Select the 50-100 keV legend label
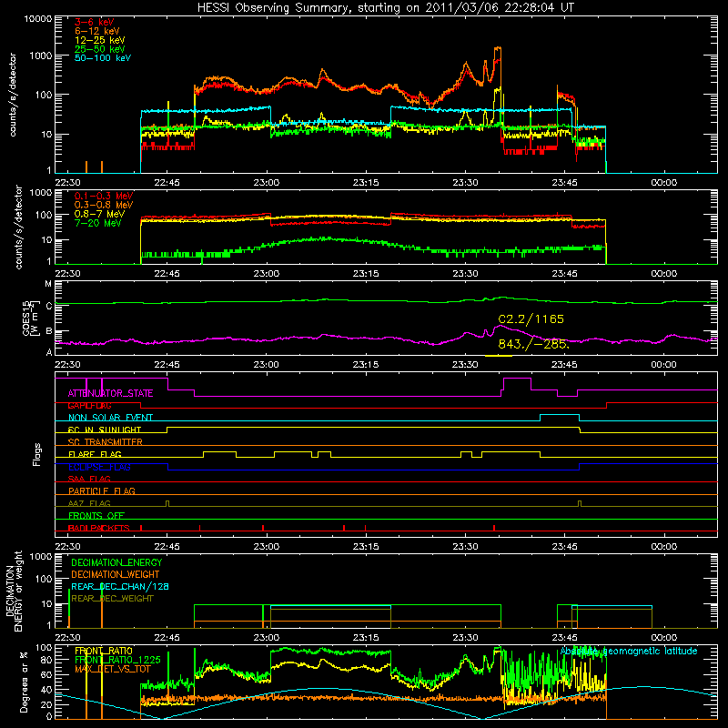Image resolution: width=728 pixels, height=728 pixels. [103, 58]
